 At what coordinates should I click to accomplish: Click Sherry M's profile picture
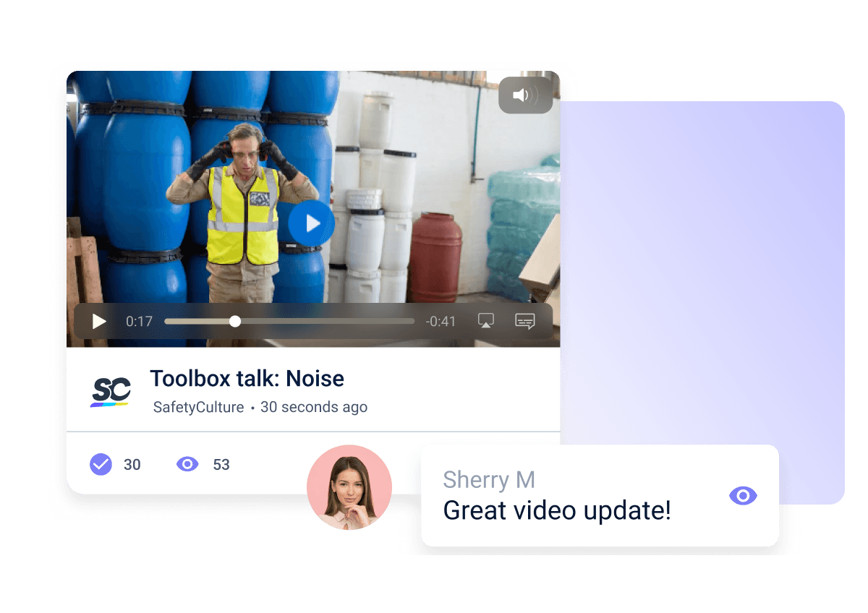(349, 487)
